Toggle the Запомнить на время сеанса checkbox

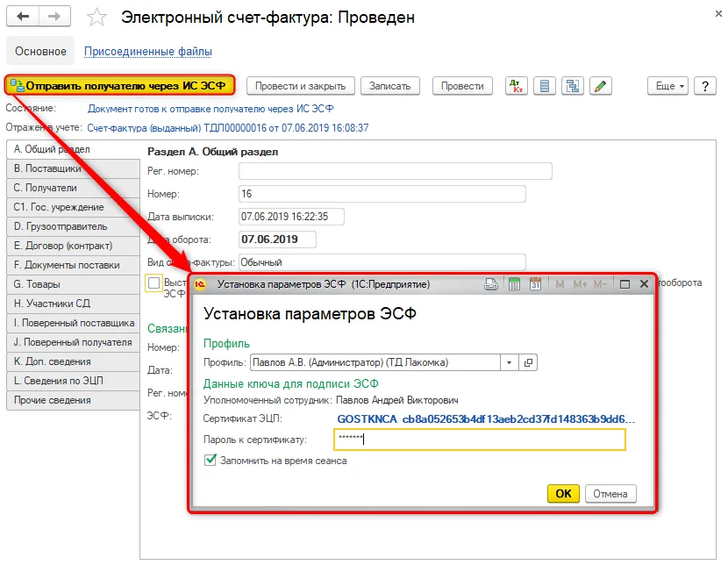pyautogui.click(x=211, y=460)
